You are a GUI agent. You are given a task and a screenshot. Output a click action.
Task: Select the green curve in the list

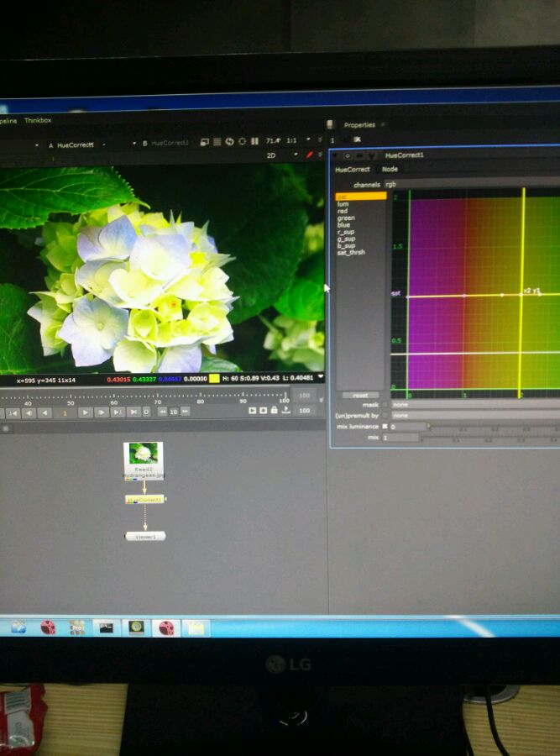pyautogui.click(x=346, y=218)
